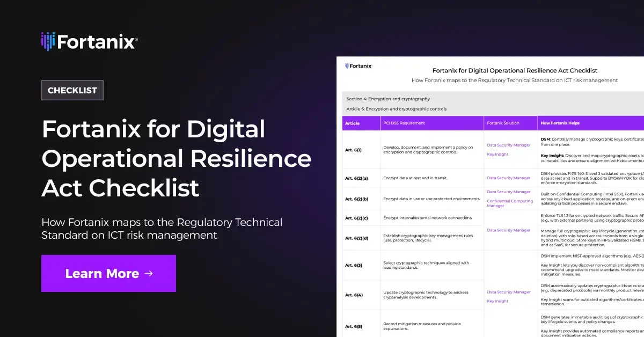
Task: Open the Data Security Manager link for Art. 6(1)
Action: [x=508, y=144]
